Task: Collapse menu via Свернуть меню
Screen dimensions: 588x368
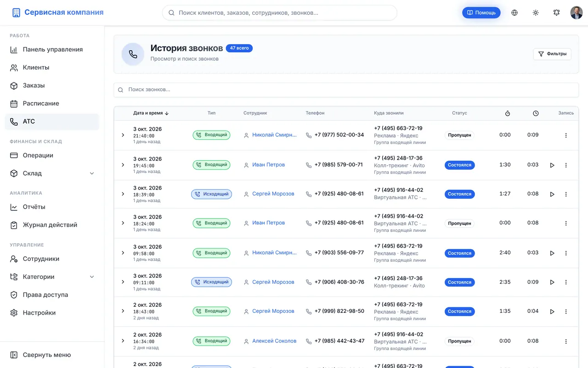Action: [x=52, y=355]
